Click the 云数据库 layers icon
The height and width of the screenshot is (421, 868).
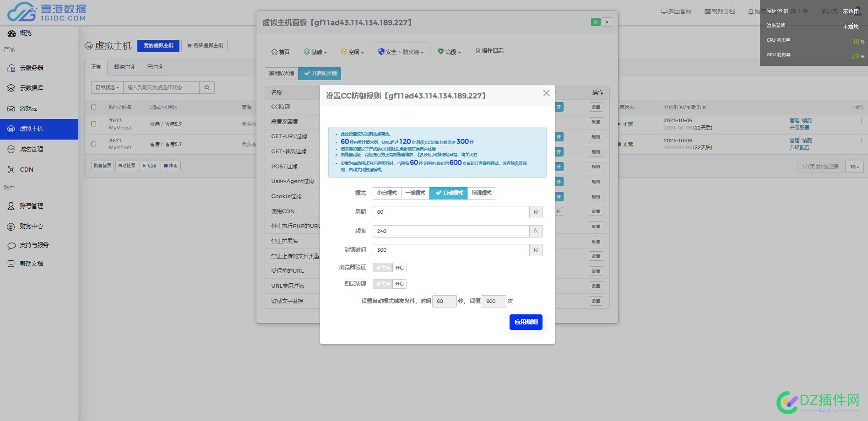pos(11,88)
